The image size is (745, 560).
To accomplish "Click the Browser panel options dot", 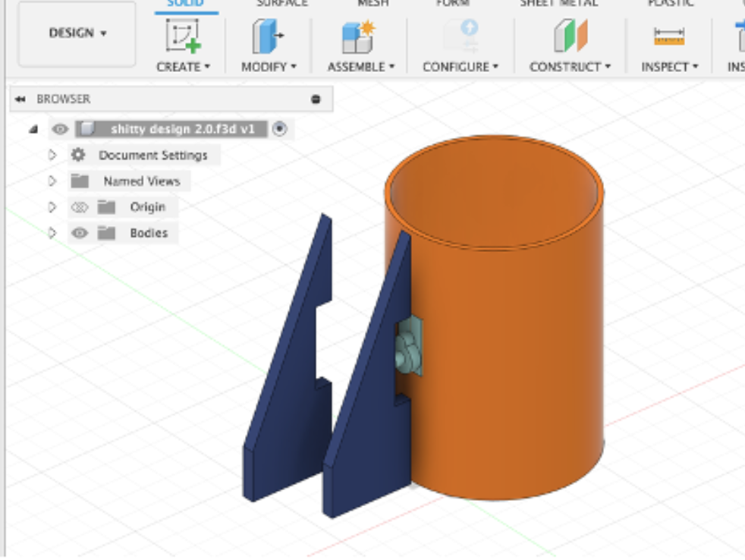I will coord(316,99).
